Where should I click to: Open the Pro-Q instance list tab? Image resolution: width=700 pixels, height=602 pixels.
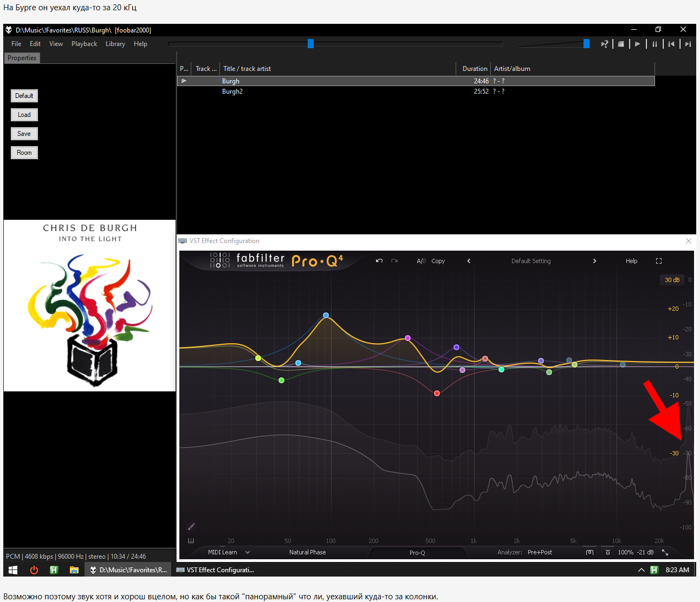(x=417, y=553)
